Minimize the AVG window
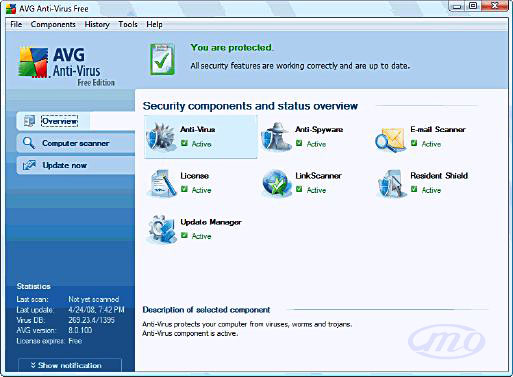The image size is (513, 377). click(457, 7)
